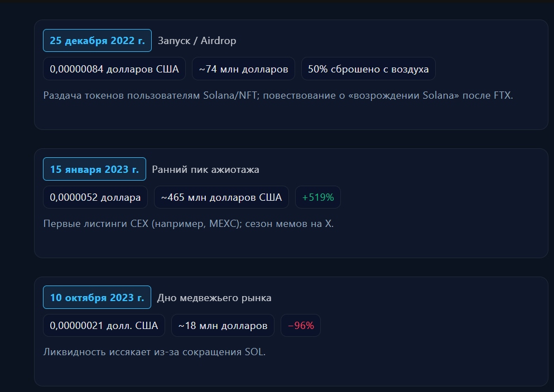The height and width of the screenshot is (392, 554).
Task: Click the Первые листинги CEX description text
Action: point(188,224)
